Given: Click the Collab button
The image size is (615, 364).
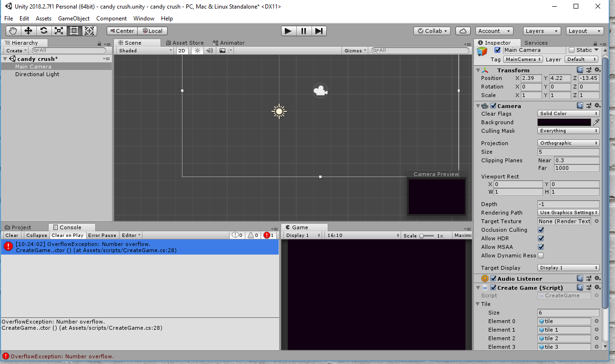Looking at the screenshot, I should (x=432, y=31).
